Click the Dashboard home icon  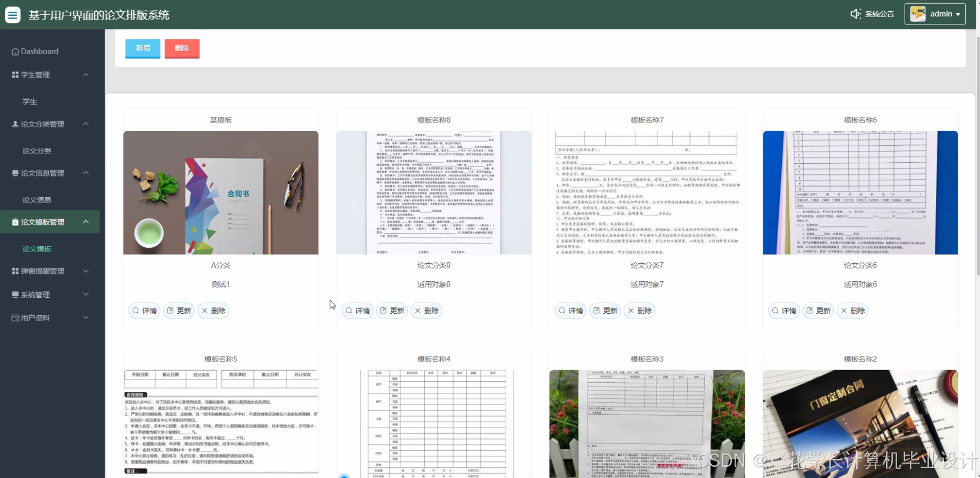[15, 52]
